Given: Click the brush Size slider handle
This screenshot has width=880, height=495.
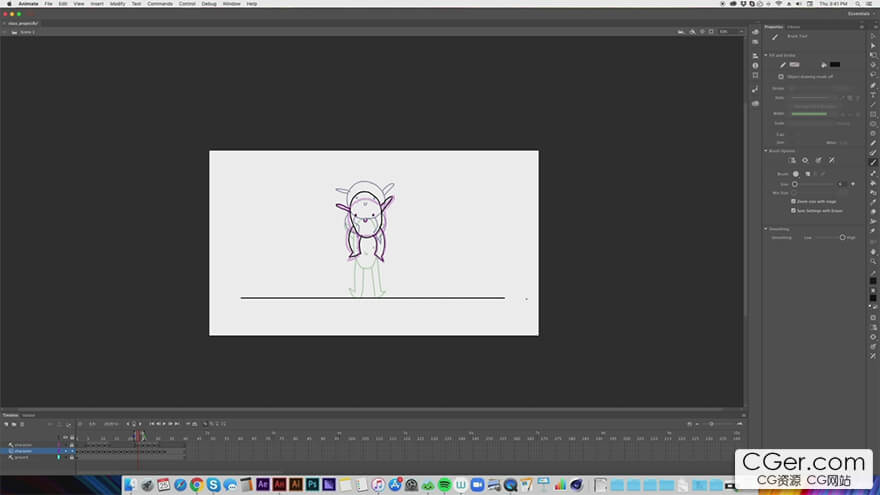Looking at the screenshot, I should coord(795,184).
